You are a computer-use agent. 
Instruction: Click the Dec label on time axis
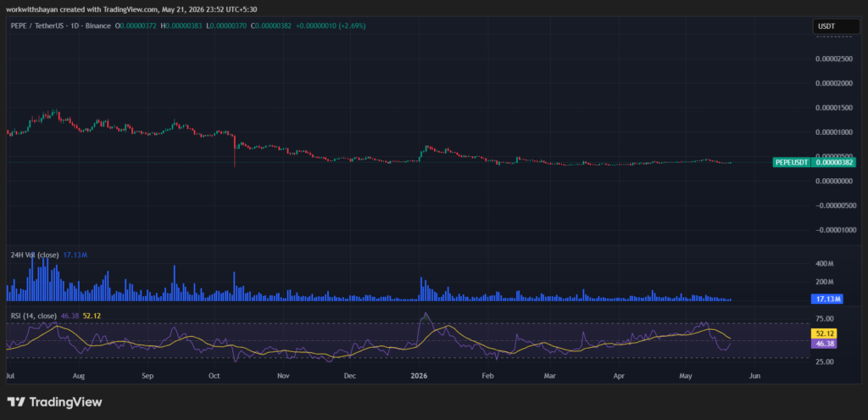[350, 376]
